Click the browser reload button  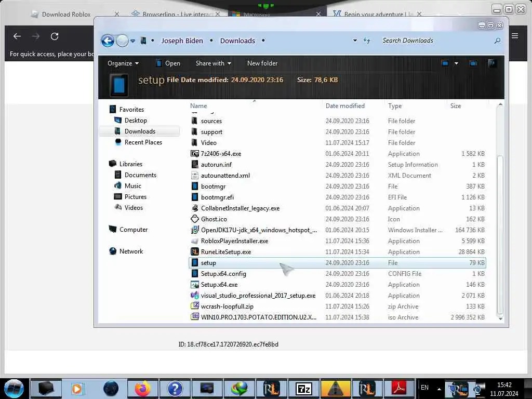click(x=54, y=36)
